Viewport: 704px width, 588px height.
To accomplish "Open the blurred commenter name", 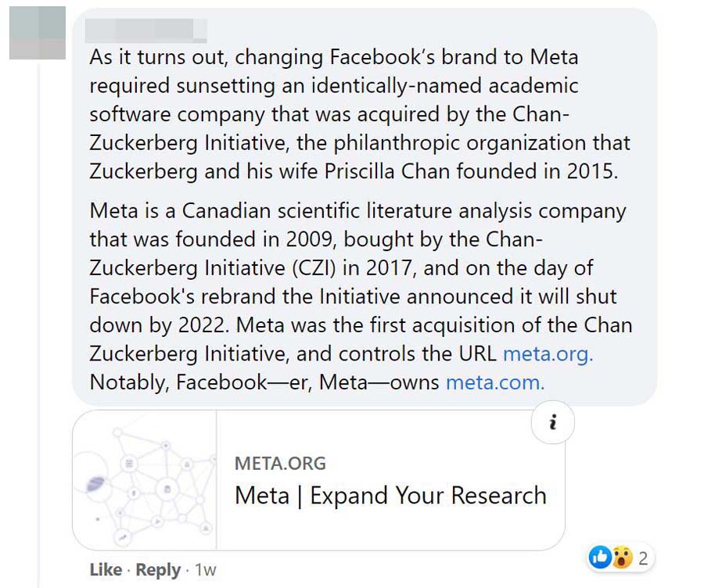I will [x=147, y=30].
